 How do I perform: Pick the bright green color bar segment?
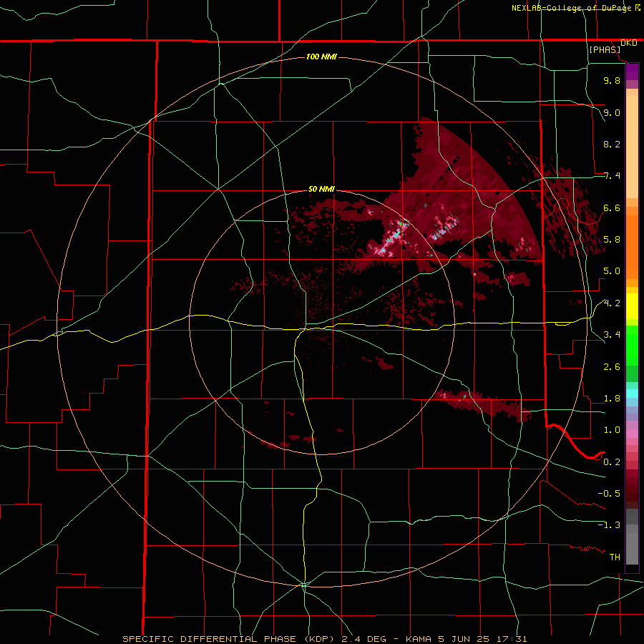point(632,345)
